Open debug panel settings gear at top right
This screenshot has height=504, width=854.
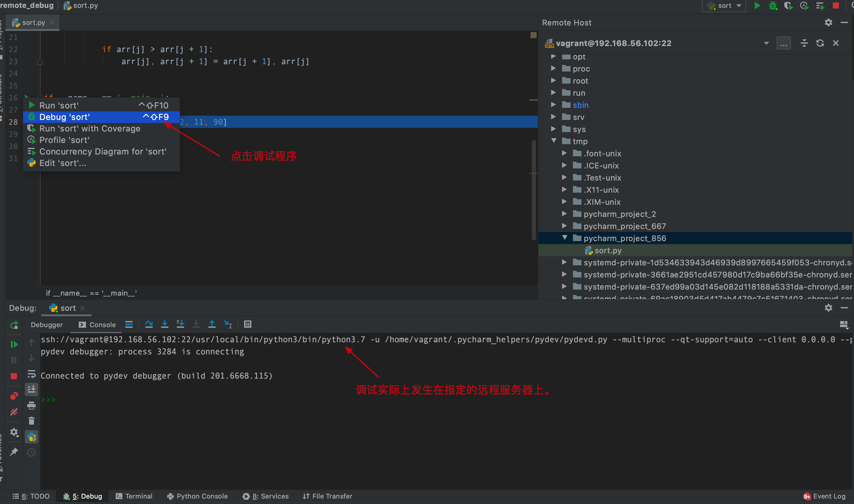pos(828,308)
